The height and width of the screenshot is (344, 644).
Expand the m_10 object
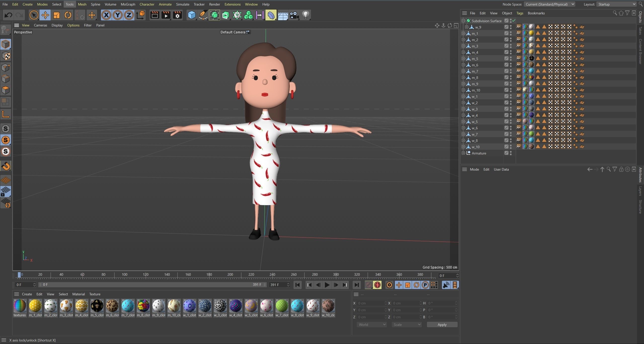463,90
